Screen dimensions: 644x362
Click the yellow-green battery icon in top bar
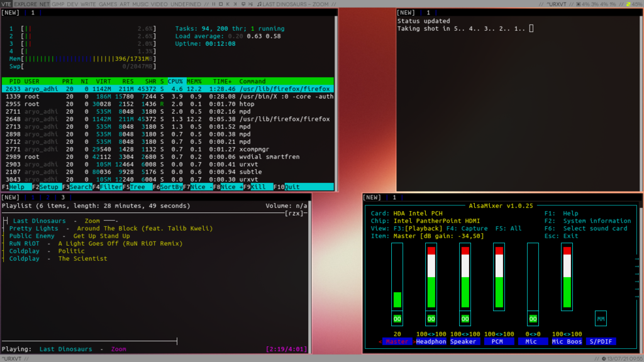tap(628, 4)
